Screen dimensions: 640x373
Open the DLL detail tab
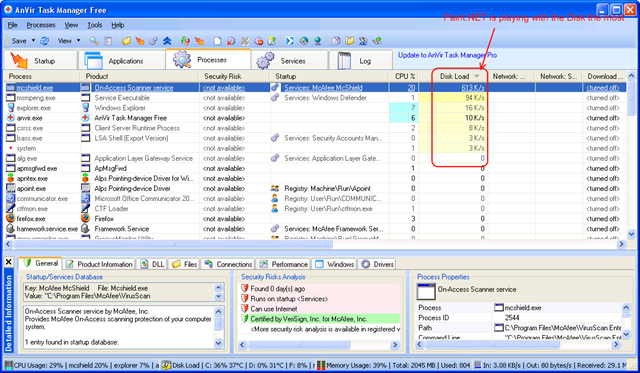152,264
